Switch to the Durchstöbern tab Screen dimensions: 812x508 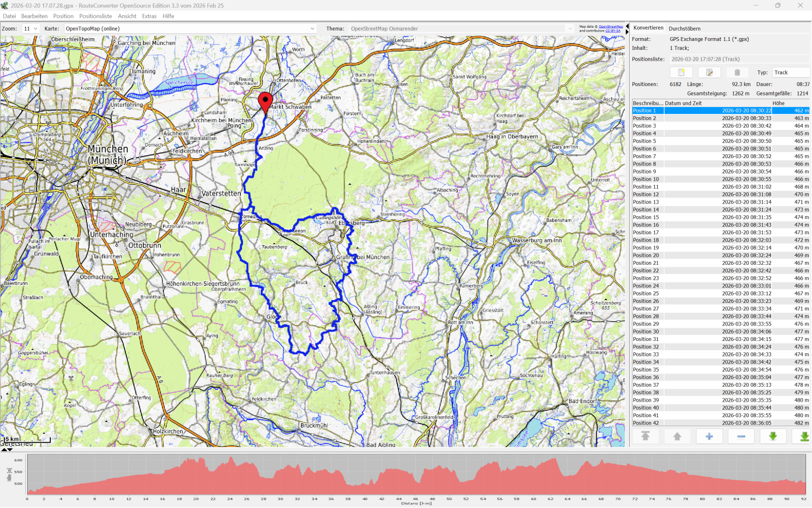(684, 29)
